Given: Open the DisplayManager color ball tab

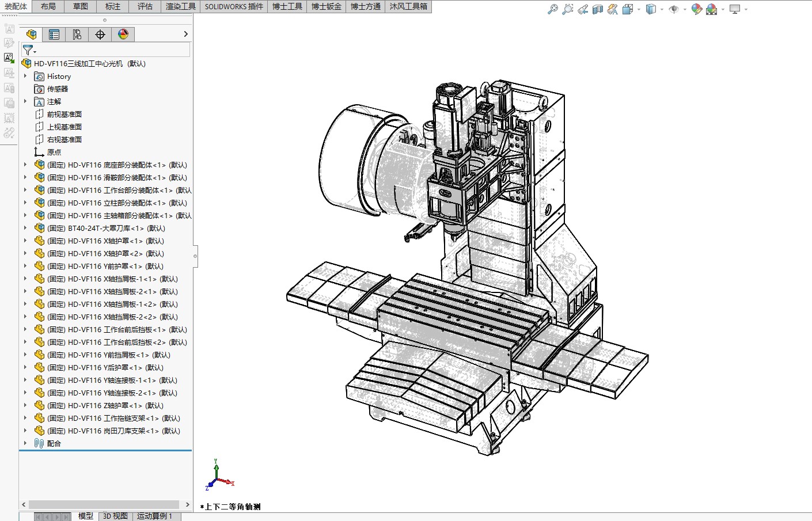Looking at the screenshot, I should pos(123,35).
